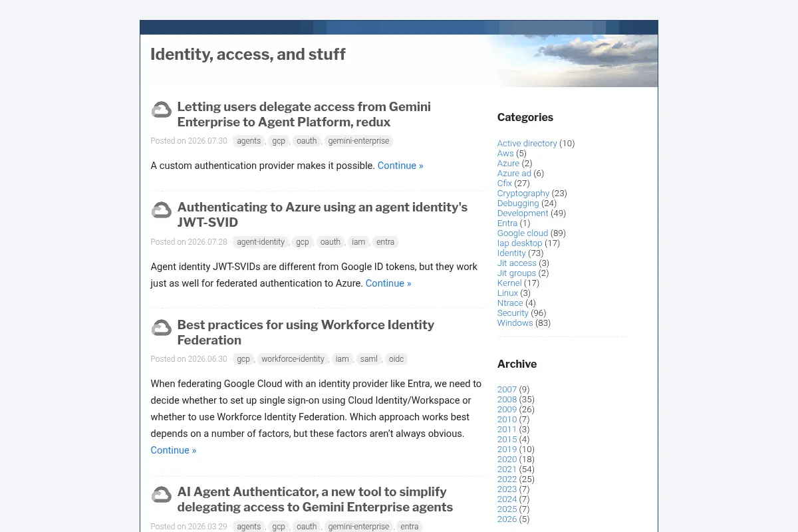Image resolution: width=798 pixels, height=532 pixels.
Task: Open the 2010 archive
Action: click(507, 420)
